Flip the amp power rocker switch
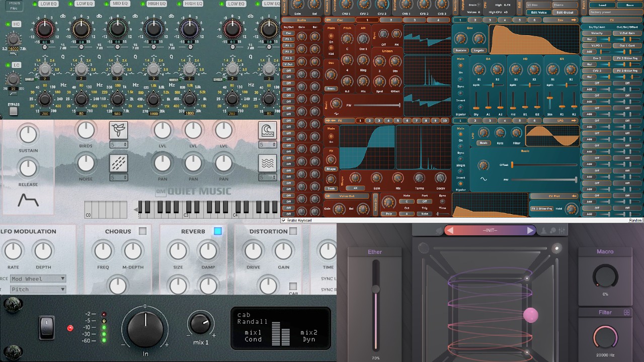644x362 pixels. coord(47,328)
